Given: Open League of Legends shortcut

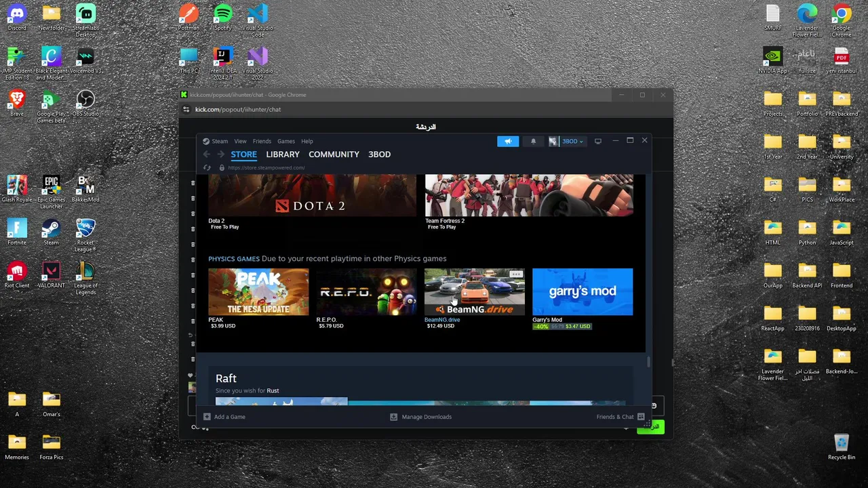Looking at the screenshot, I should coord(85,278).
